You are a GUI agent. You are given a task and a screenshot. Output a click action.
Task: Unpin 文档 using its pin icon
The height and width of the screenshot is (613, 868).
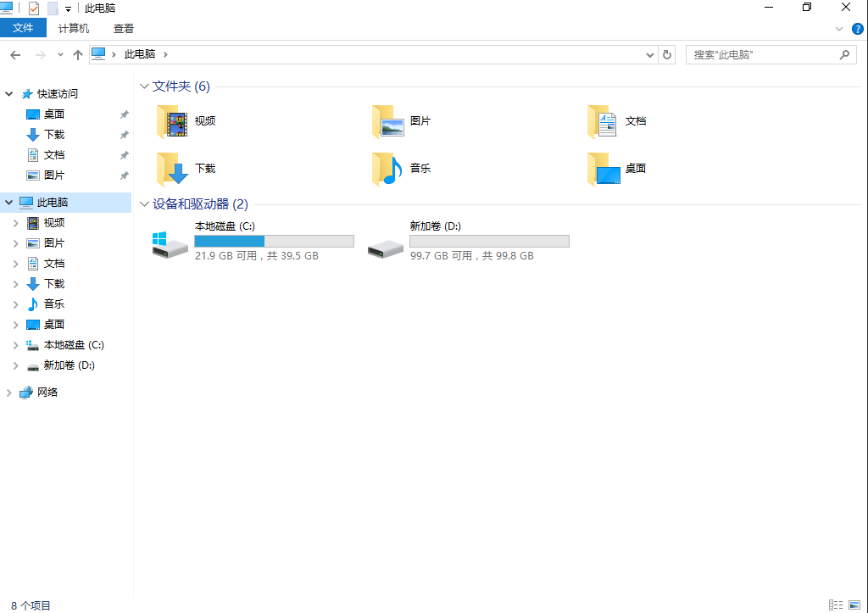pyautogui.click(x=124, y=156)
